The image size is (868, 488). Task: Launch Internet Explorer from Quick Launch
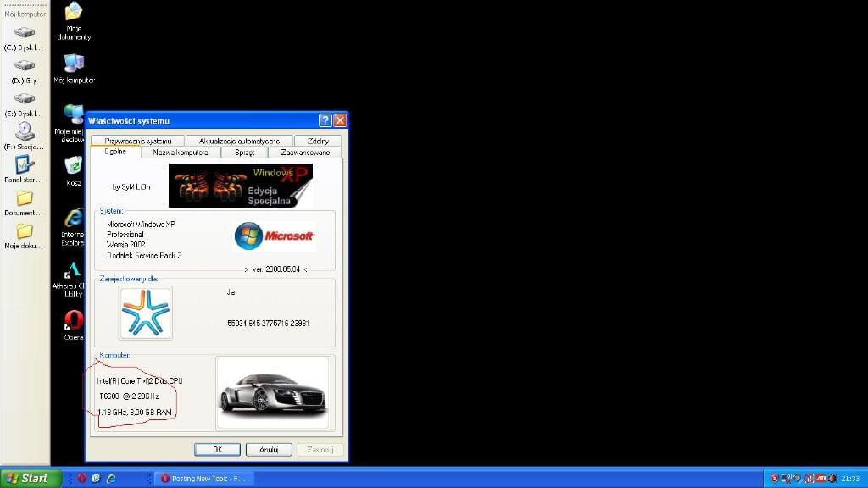(x=111, y=478)
